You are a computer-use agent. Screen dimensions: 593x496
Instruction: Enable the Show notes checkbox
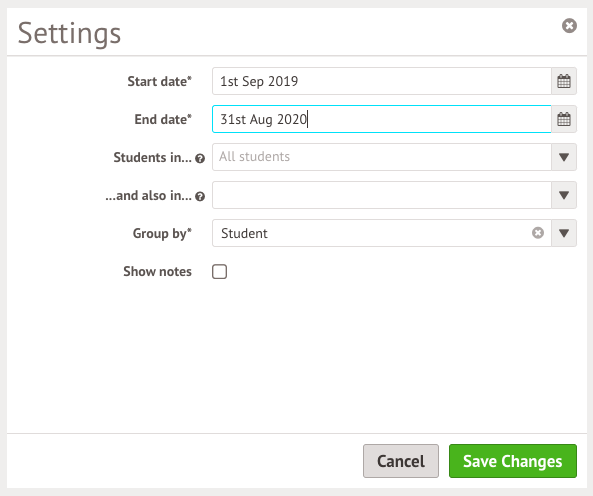[x=219, y=271]
